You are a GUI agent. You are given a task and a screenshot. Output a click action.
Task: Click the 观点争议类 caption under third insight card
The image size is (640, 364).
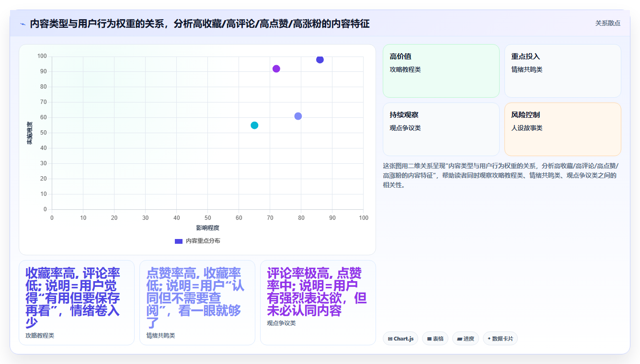[x=281, y=323]
